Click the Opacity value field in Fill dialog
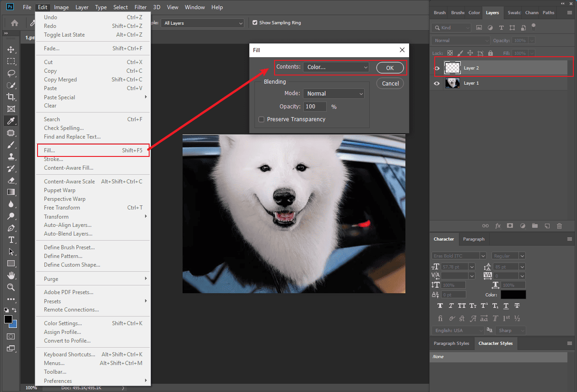The width and height of the screenshot is (577, 392). pos(315,106)
